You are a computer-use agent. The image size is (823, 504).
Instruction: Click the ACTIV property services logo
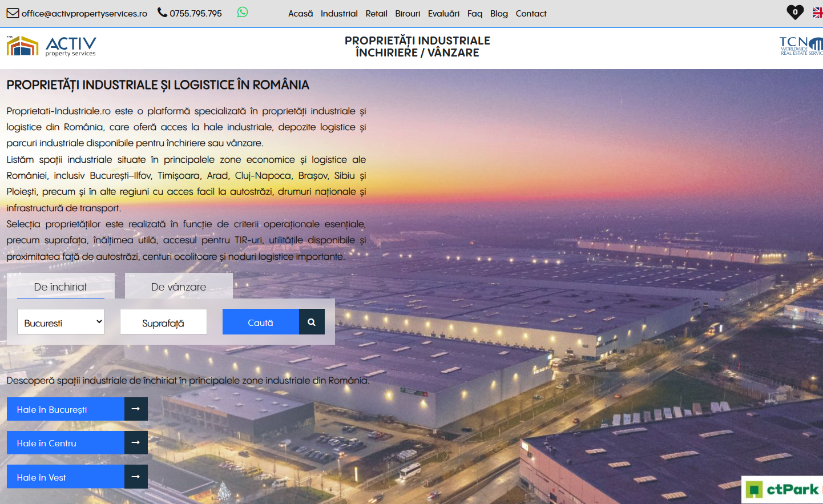pos(50,46)
